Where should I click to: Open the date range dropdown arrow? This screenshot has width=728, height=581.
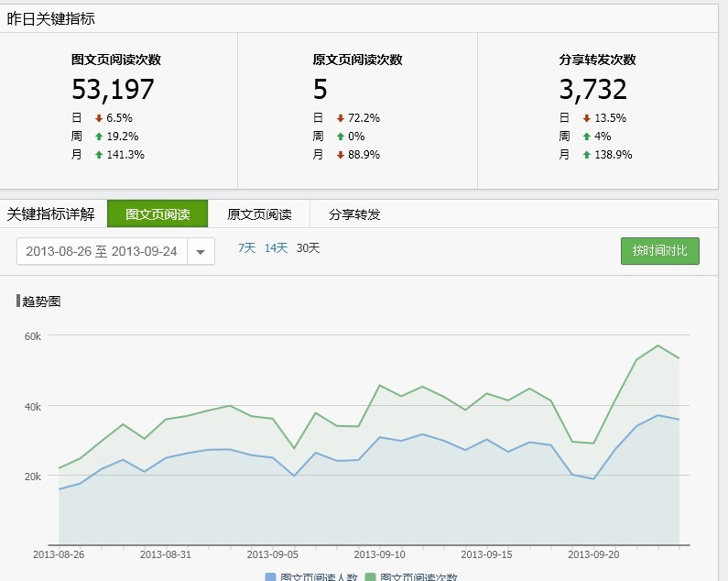201,251
